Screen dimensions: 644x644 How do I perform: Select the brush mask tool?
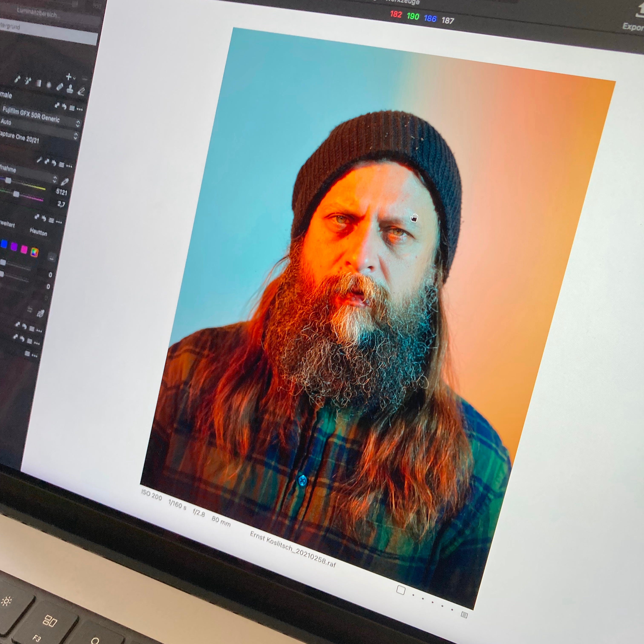17,79
